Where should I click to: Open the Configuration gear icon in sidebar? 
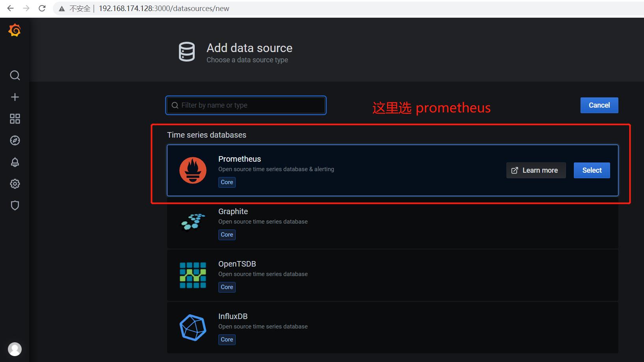tap(15, 184)
